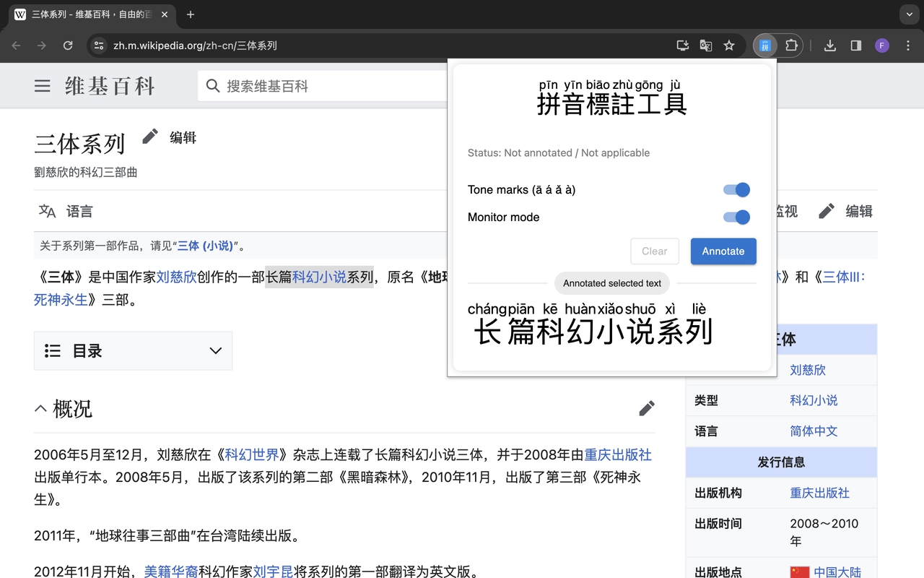Screen dimensions: 924x578
Task: Open the 刘慈欣 link
Action: click(x=177, y=277)
